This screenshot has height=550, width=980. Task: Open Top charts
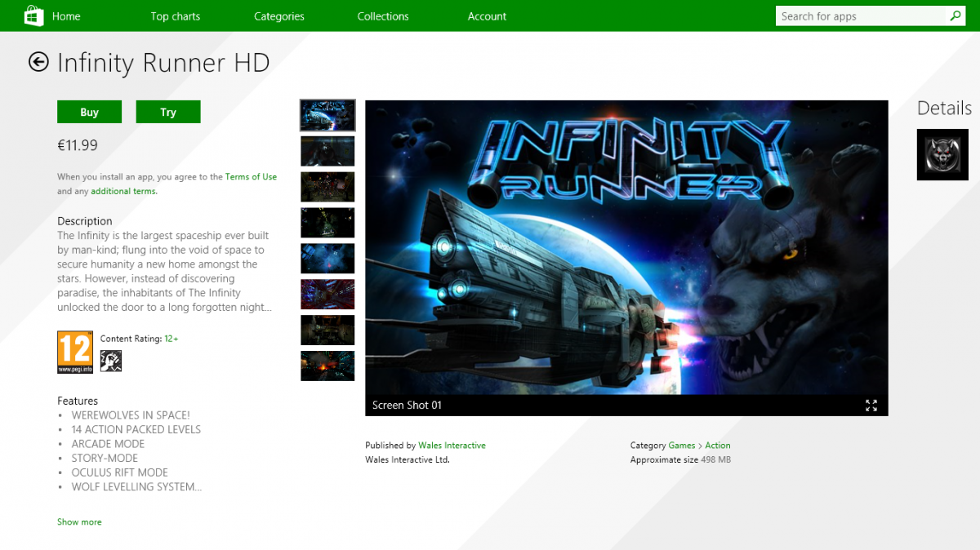point(176,16)
